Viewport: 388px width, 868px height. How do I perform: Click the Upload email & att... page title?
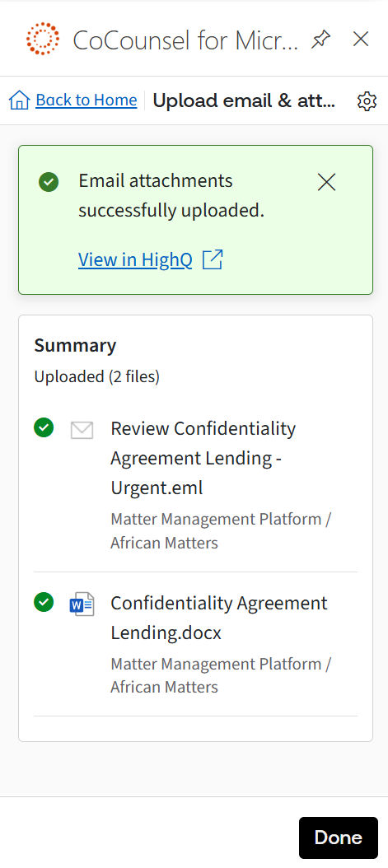[x=244, y=100]
